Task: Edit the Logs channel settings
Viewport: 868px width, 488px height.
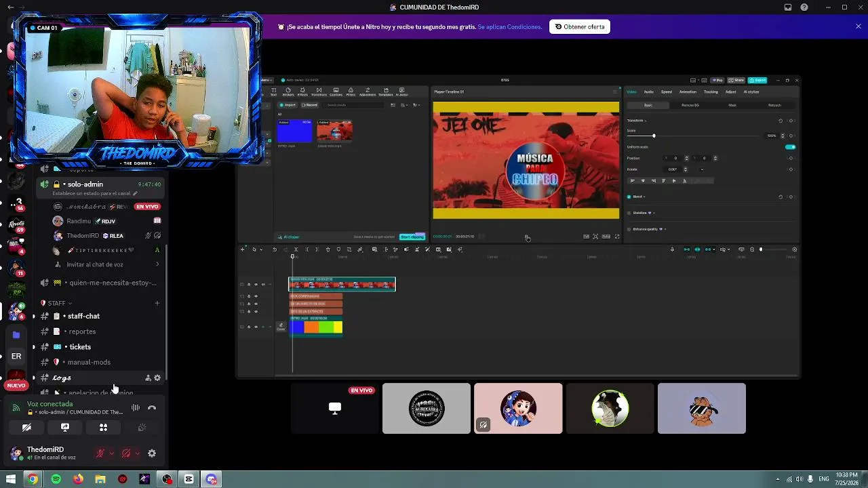Action: pyautogui.click(x=157, y=378)
